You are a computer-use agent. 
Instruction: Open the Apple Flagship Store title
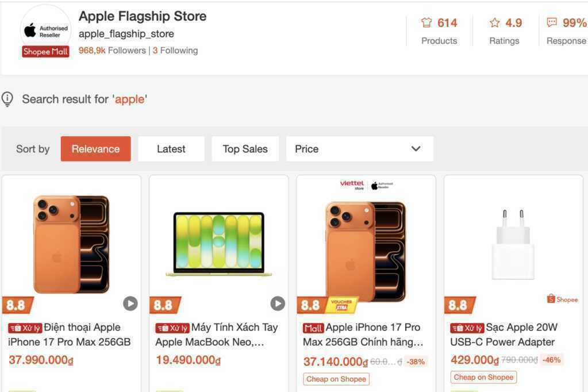click(143, 16)
